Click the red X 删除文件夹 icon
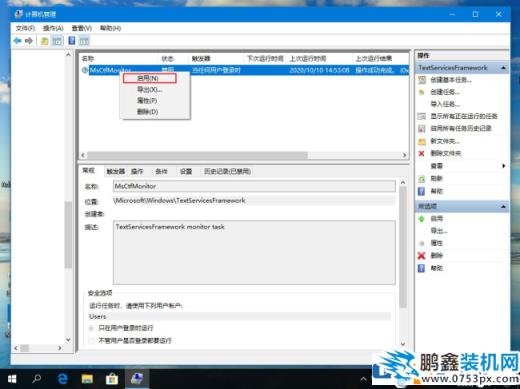This screenshot has height=389, width=520. pos(422,153)
